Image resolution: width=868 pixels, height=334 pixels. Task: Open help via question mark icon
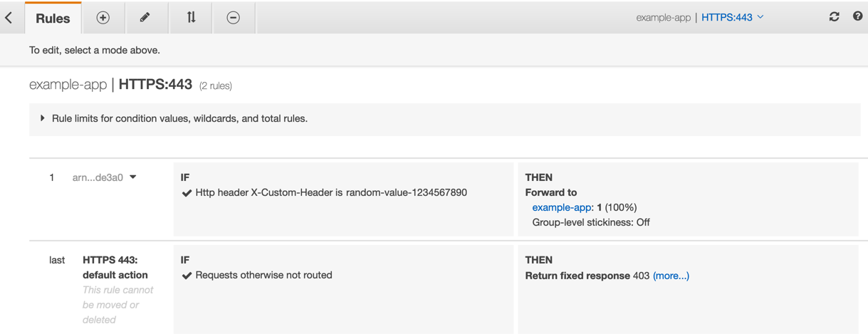(857, 16)
